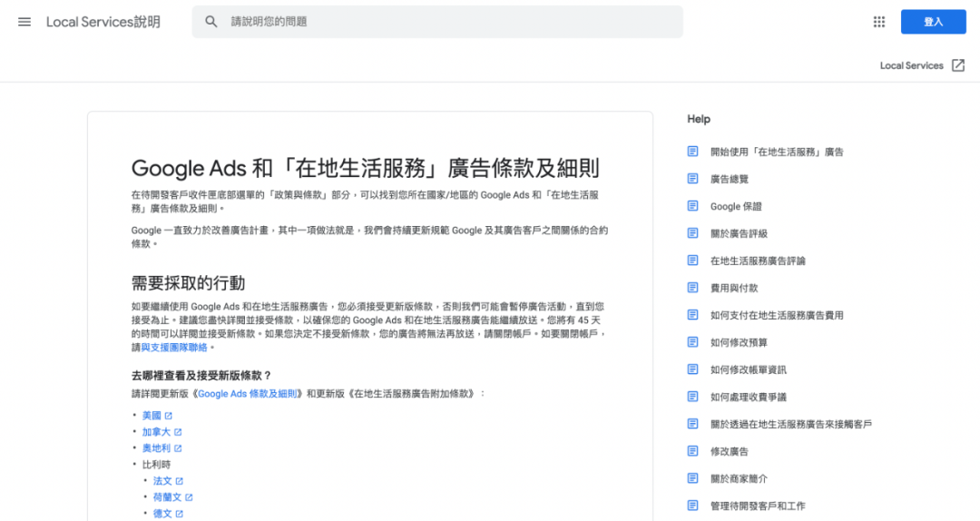Screen dimensions: 980x521
Task: Open the 奧地利 terms link
Action: coord(156,448)
